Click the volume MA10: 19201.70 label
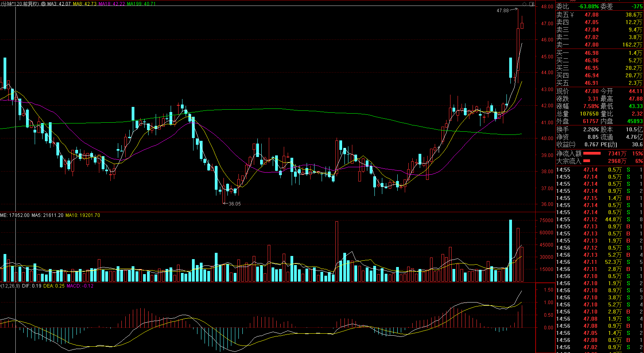The height and width of the screenshot is (353, 644). [x=83, y=215]
